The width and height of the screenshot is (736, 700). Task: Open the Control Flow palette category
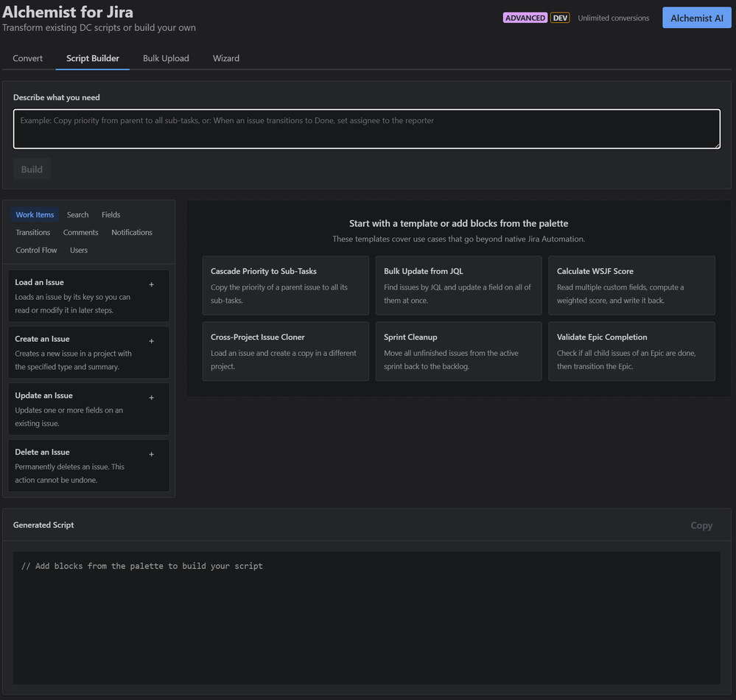(x=36, y=251)
